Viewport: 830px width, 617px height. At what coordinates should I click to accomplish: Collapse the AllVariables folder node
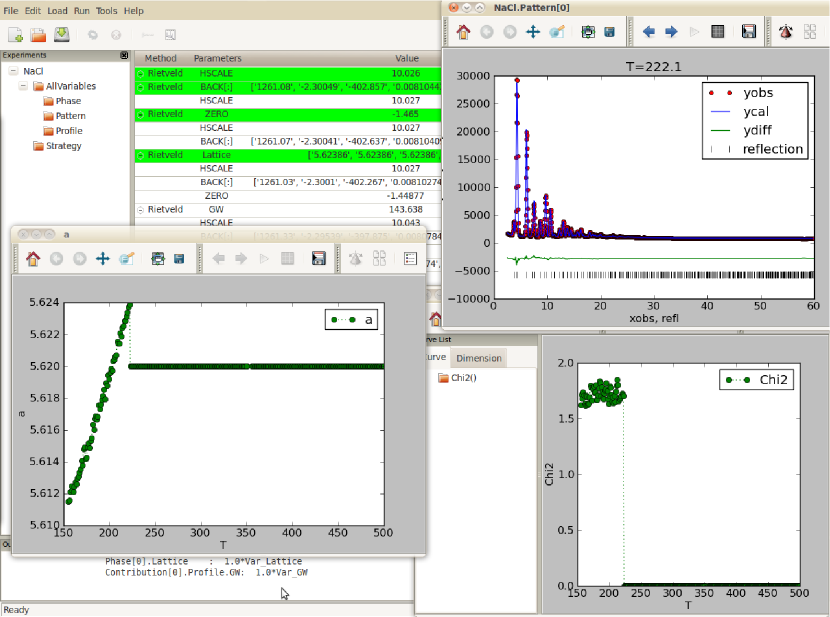pos(23,86)
